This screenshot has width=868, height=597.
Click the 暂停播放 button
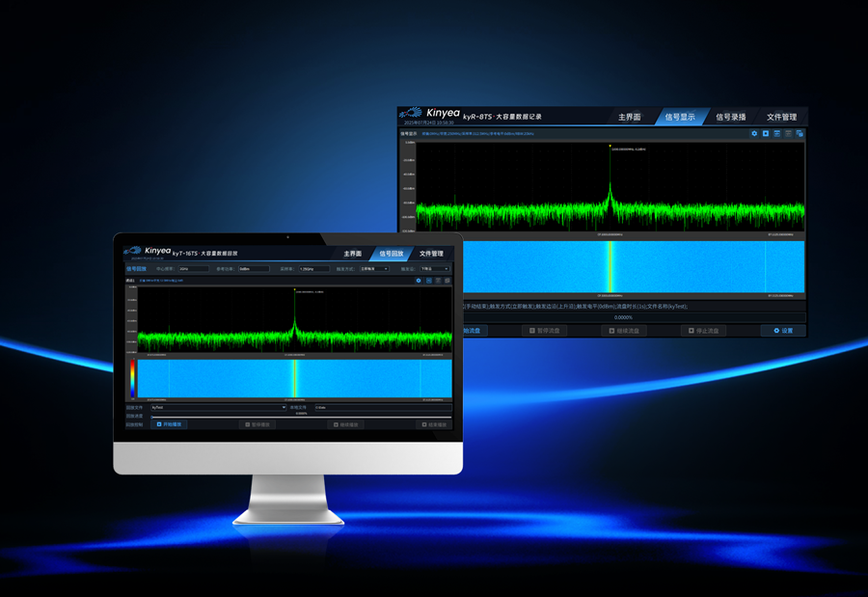[258, 424]
